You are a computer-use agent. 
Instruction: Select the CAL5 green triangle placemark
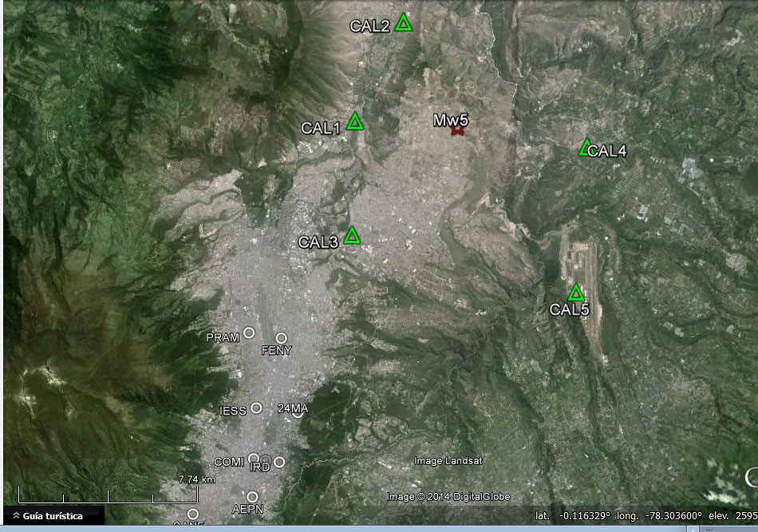(576, 293)
